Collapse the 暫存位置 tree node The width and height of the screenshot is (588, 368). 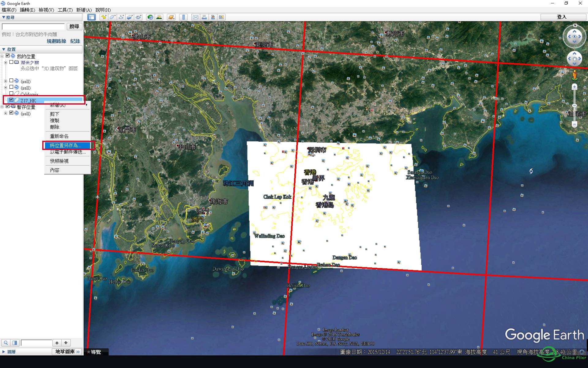(x=2, y=107)
